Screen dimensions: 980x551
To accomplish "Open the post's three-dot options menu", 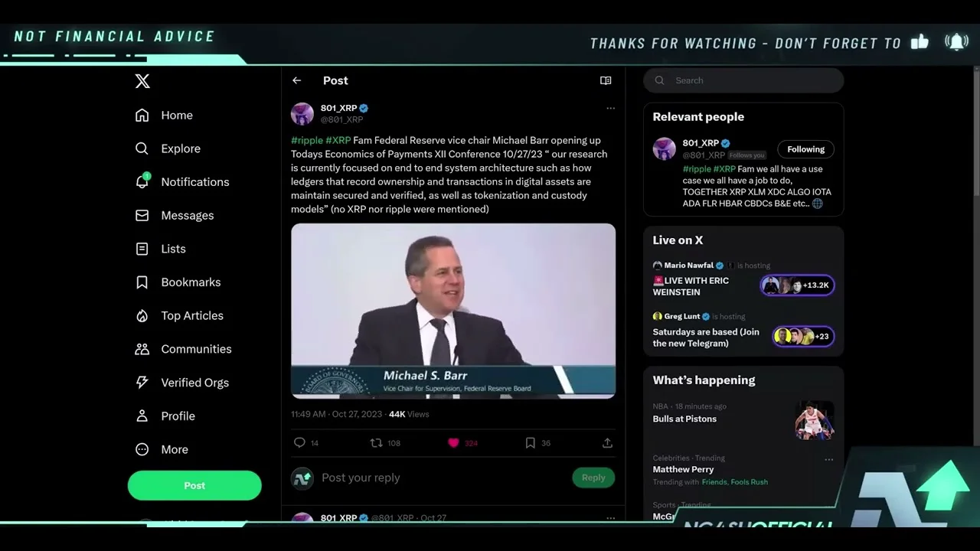I will click(610, 109).
